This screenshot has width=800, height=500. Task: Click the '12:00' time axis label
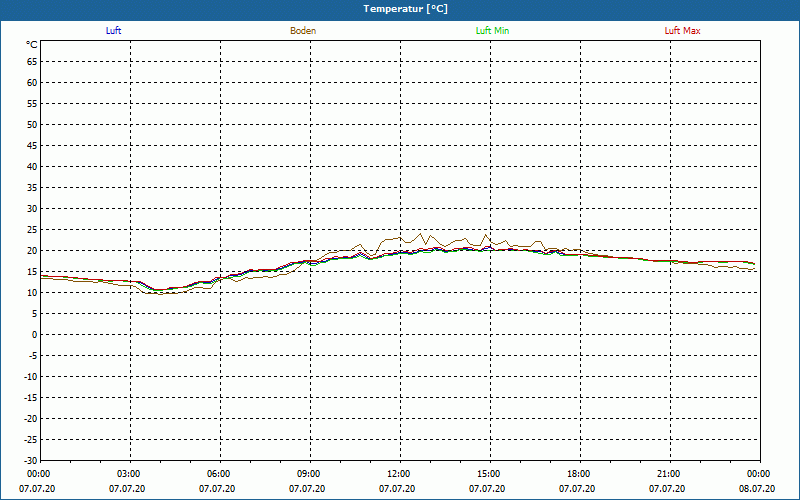pyautogui.click(x=398, y=474)
